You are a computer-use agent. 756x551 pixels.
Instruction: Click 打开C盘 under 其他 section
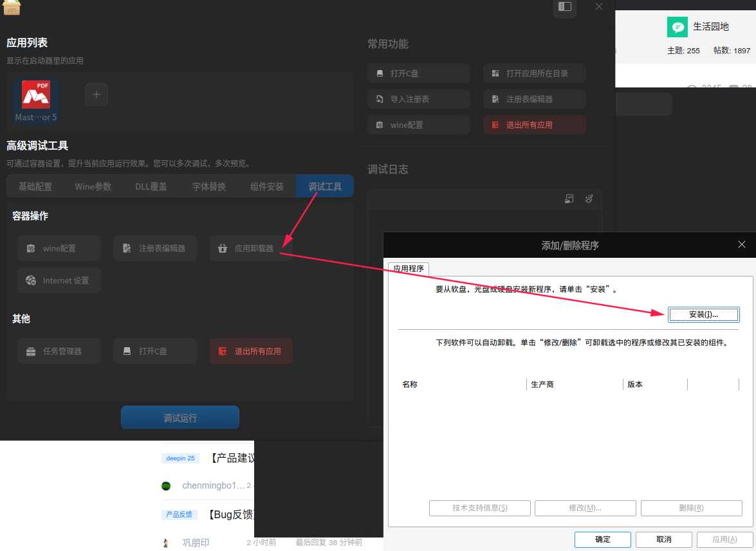point(155,351)
